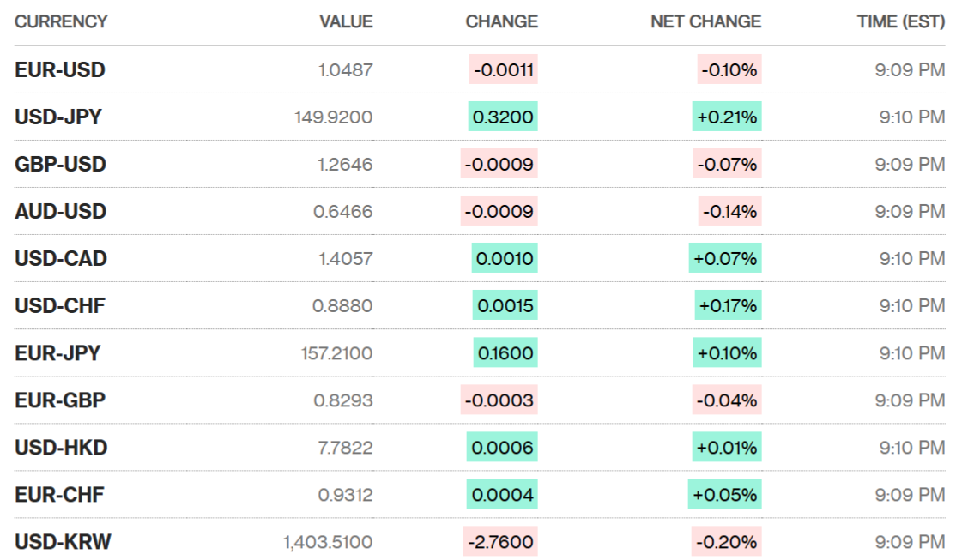Select the USD-CHF currency pair
Viewport: 962px width, 560px height.
click(59, 306)
